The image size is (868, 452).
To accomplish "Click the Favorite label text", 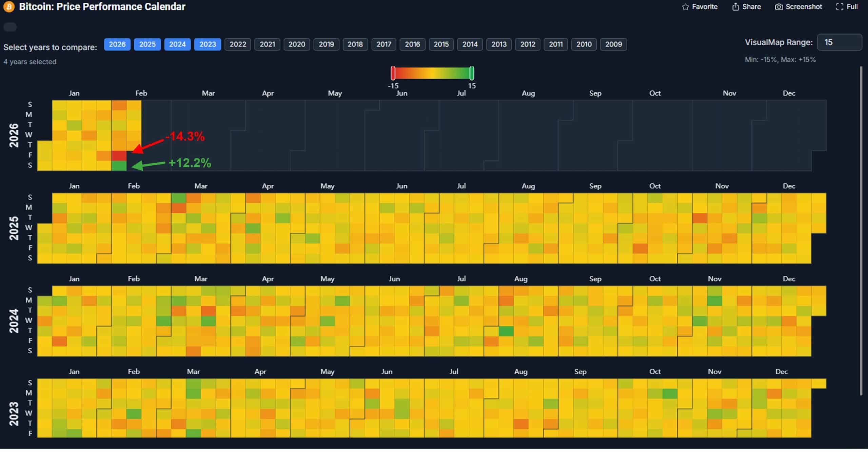I will pos(705,7).
